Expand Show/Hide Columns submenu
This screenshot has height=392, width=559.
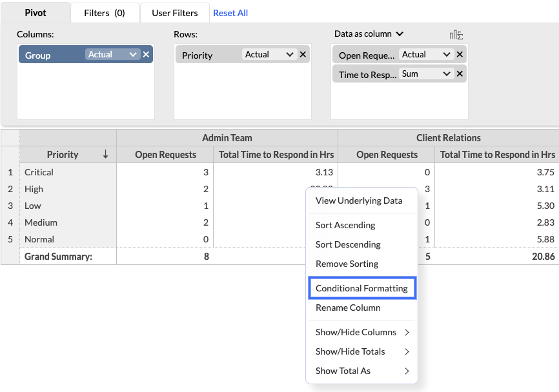pos(361,332)
